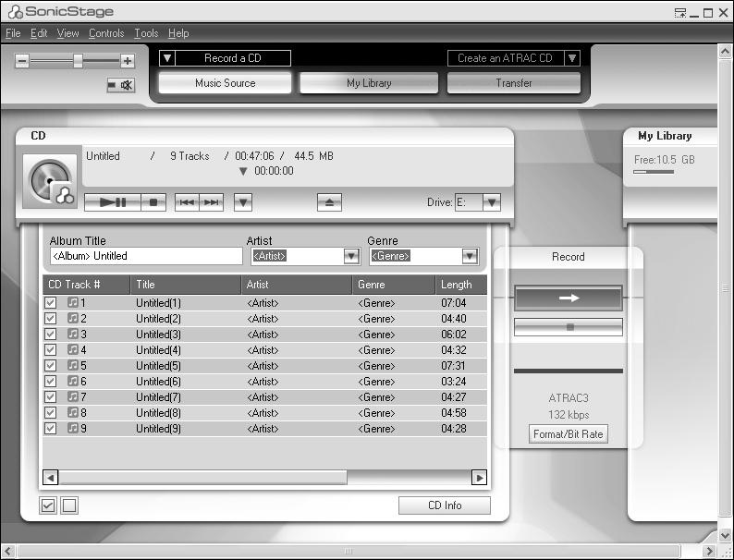This screenshot has width=734, height=560.
Task: Click music note icon for track 2
Action: (72, 318)
